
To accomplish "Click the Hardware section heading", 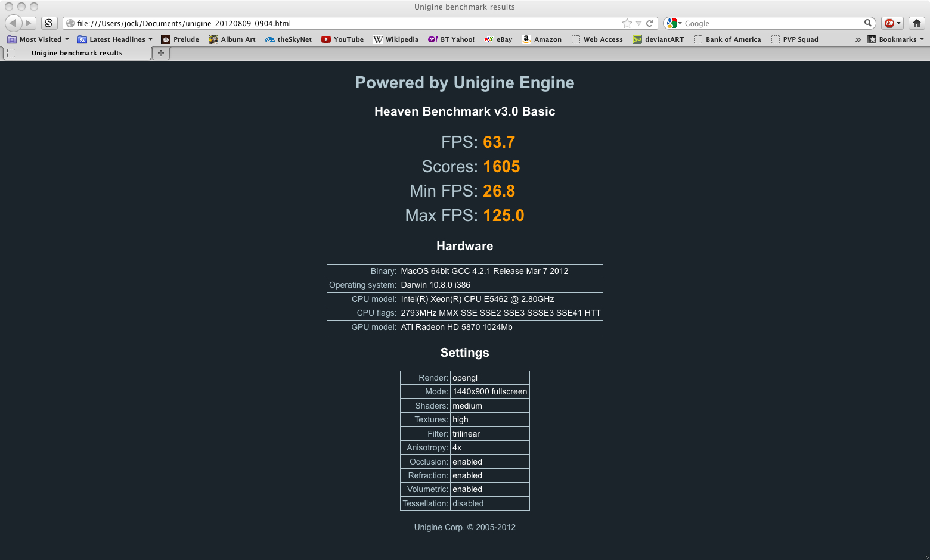I will [465, 246].
